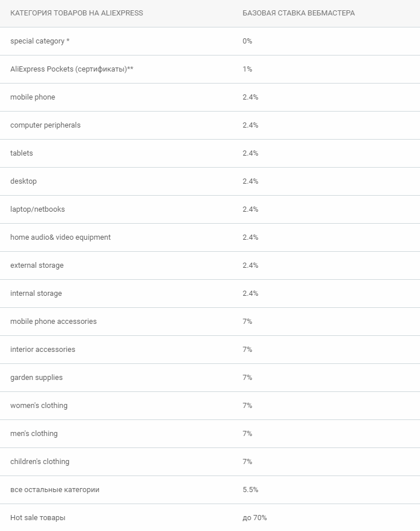Image resolution: width=420 pixels, height=531 pixels.
Task: Click the 'tablets' category row
Action: click(x=22, y=153)
